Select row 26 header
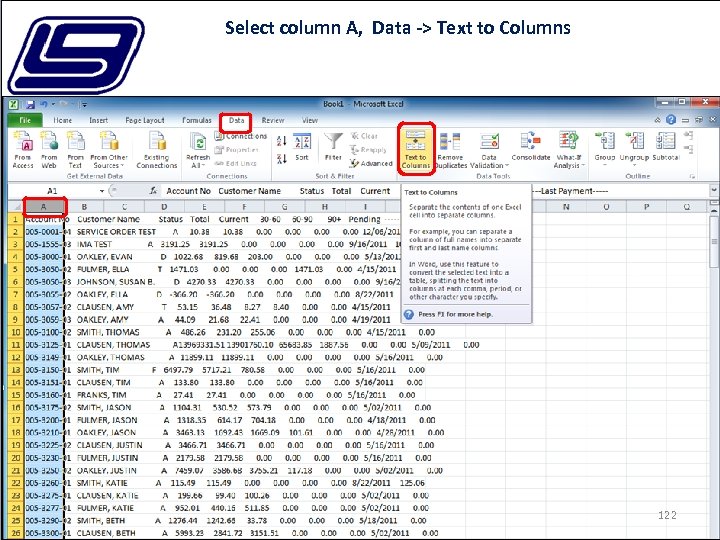720x540 pixels. pyautogui.click(x=16, y=533)
